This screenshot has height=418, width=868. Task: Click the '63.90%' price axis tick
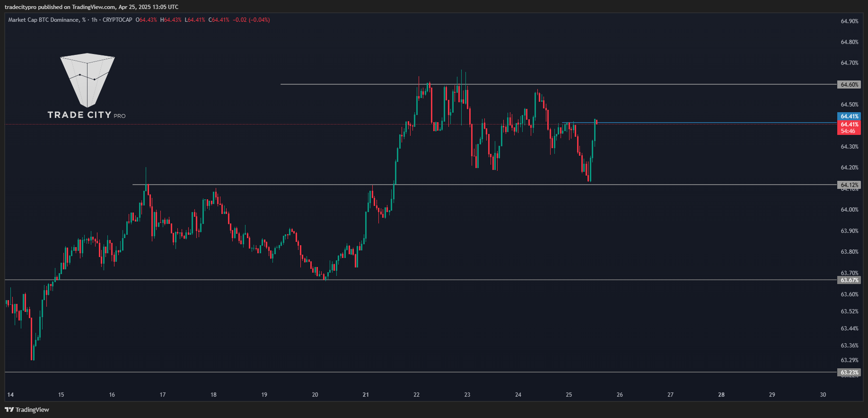click(850, 231)
